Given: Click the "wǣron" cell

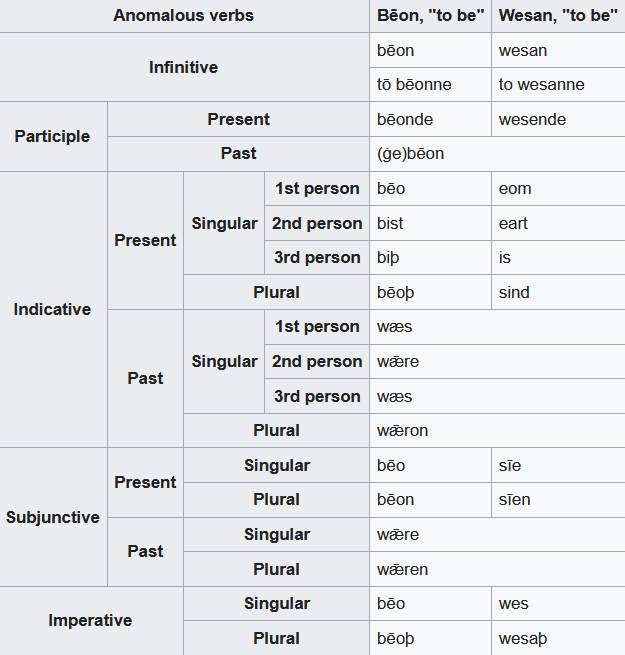Looking at the screenshot, I should [402, 431].
